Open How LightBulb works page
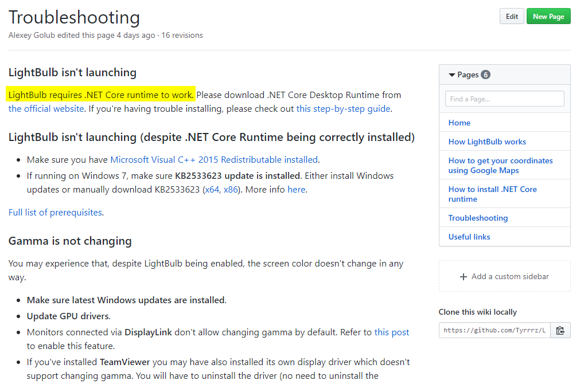The width and height of the screenshot is (588, 384). coord(487,142)
